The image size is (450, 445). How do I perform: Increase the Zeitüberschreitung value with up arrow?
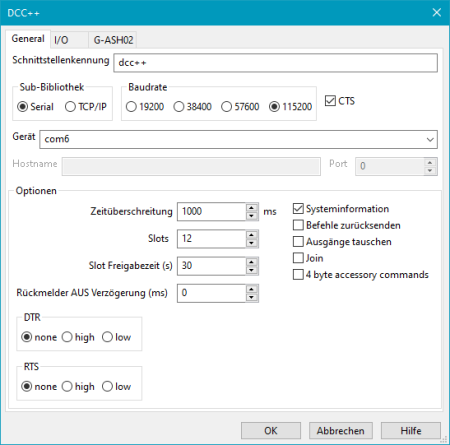click(252, 207)
